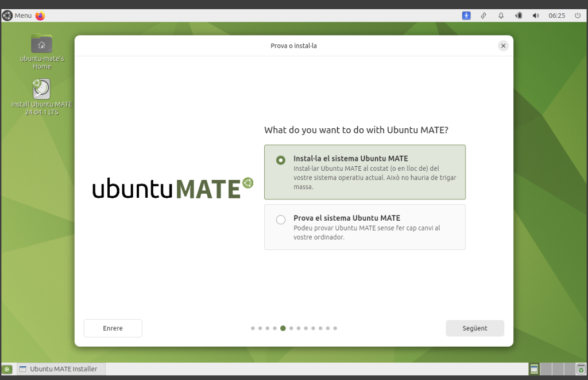Open the Firefox browser from the top panel

coord(40,16)
